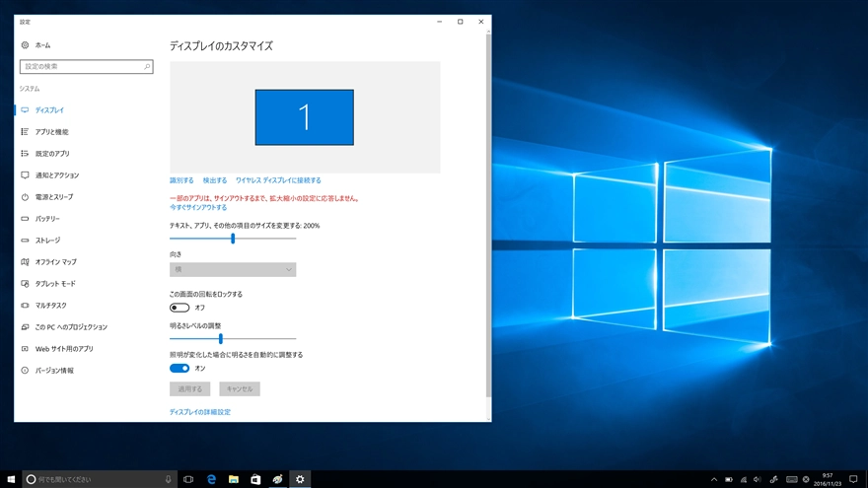Click the search magnifier in 設定の検索

(147, 67)
